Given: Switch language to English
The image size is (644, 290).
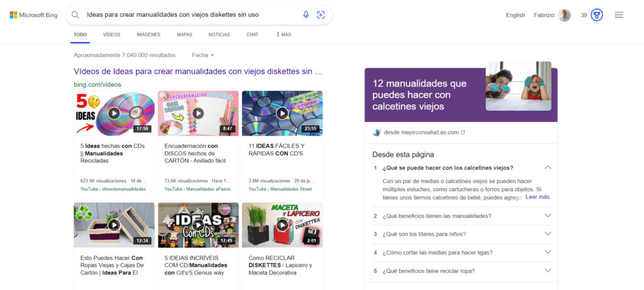Looking at the screenshot, I should click(515, 15).
